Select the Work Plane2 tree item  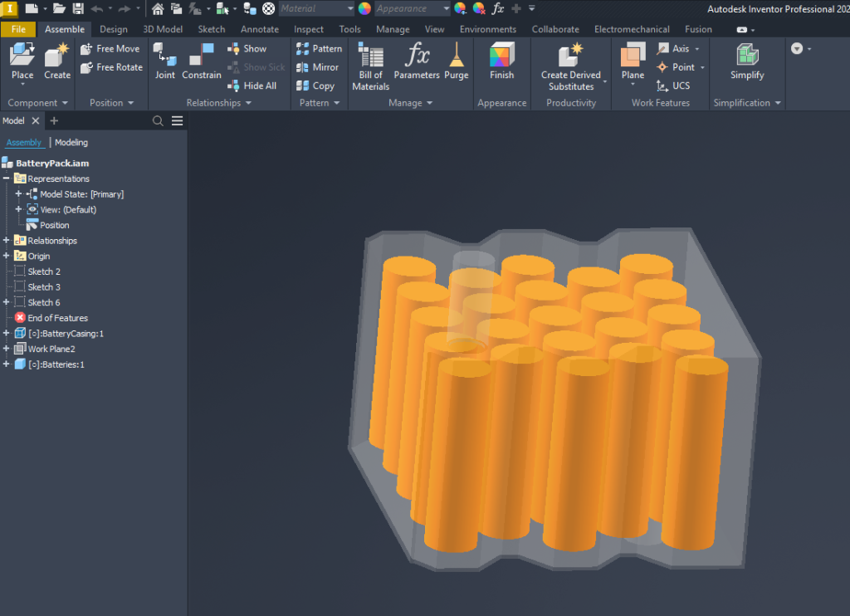click(x=51, y=349)
